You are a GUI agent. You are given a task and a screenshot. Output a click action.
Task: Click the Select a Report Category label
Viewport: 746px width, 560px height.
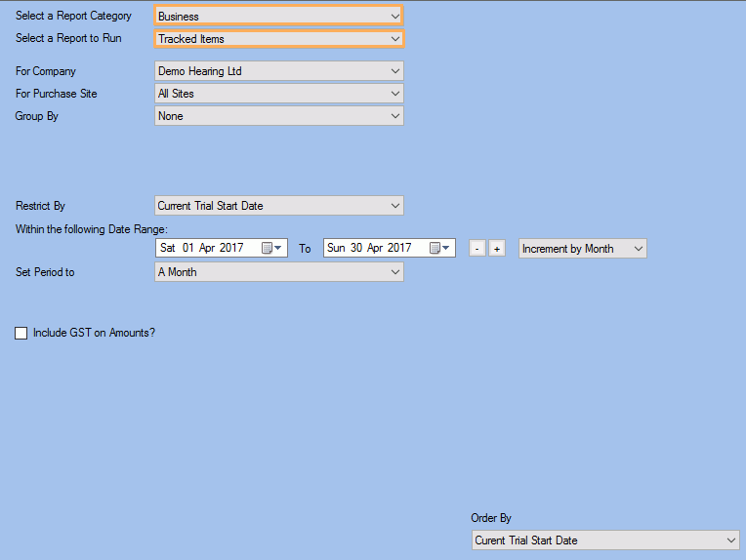tap(73, 16)
